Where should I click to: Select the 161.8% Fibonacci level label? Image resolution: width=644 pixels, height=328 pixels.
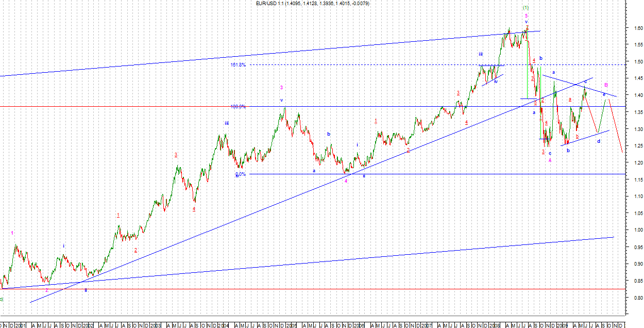click(238, 65)
